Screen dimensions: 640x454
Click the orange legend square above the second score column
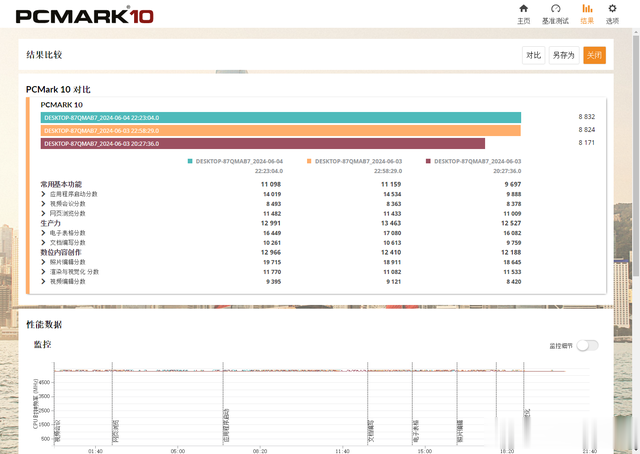[309, 161]
